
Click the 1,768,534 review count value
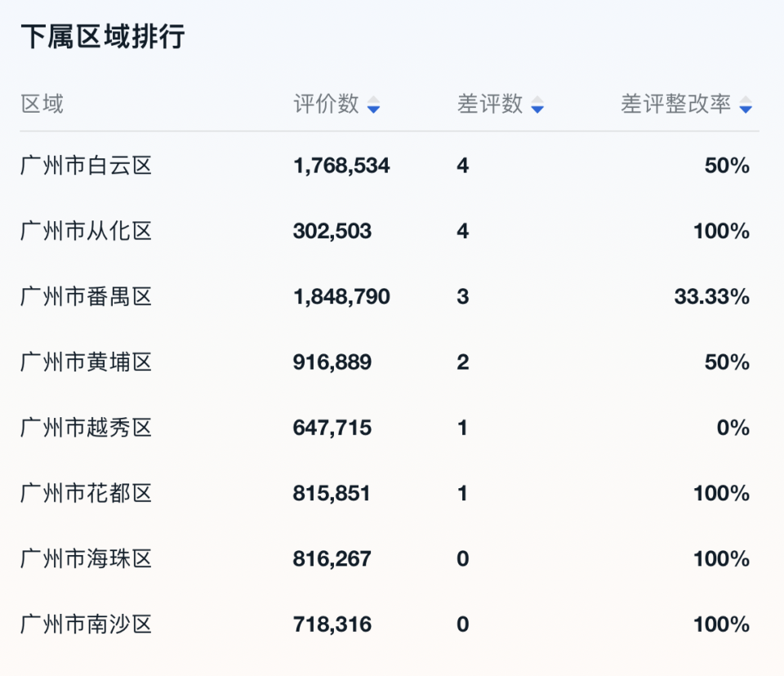341,166
